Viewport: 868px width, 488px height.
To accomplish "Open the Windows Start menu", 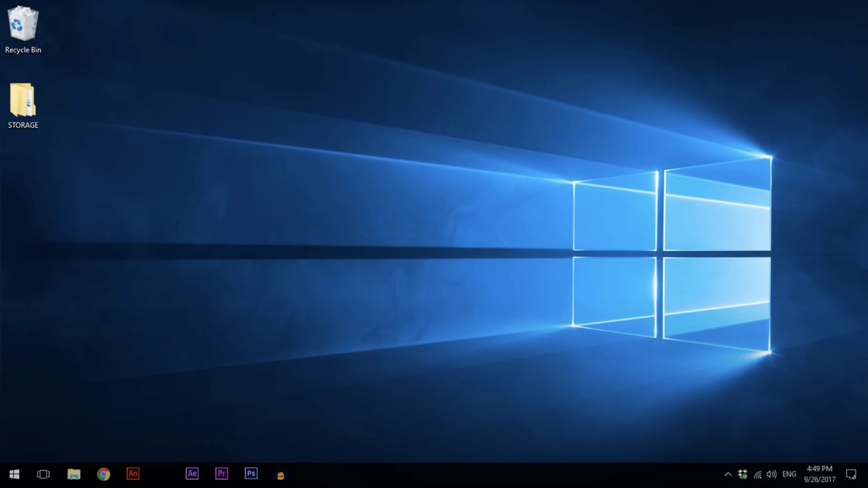I will [14, 474].
